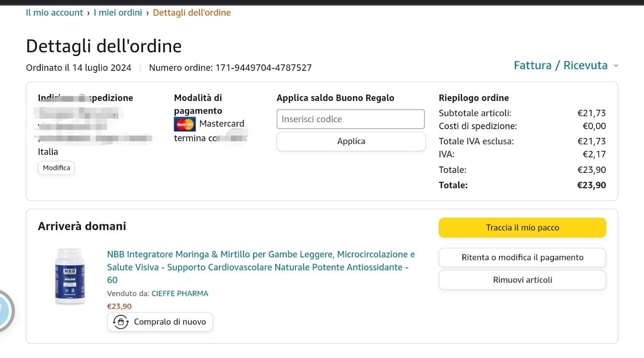Click the 'Riepilogo ordine' heading
Viewport: 644px width, 358px height.
pyautogui.click(x=474, y=98)
